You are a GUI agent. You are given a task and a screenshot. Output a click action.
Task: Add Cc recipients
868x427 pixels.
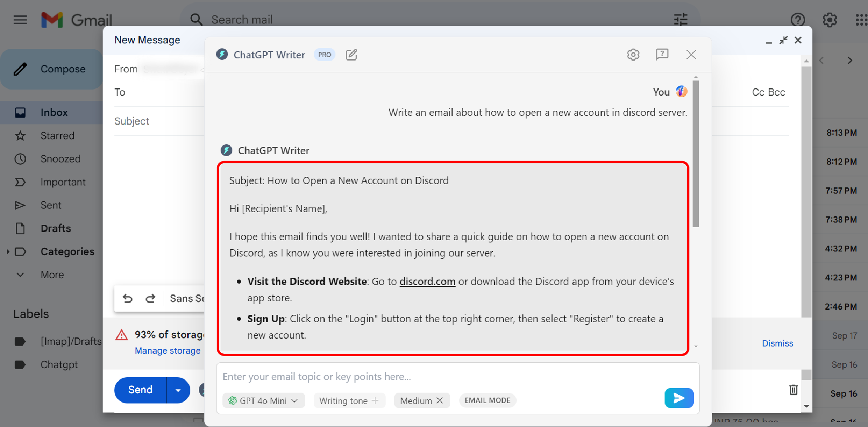coord(758,92)
